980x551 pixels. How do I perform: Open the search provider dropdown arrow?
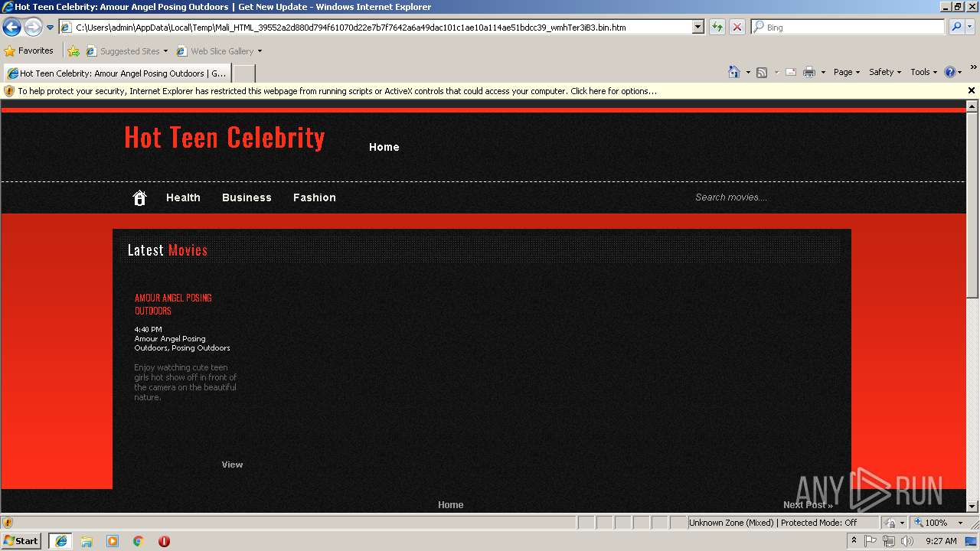point(970,28)
